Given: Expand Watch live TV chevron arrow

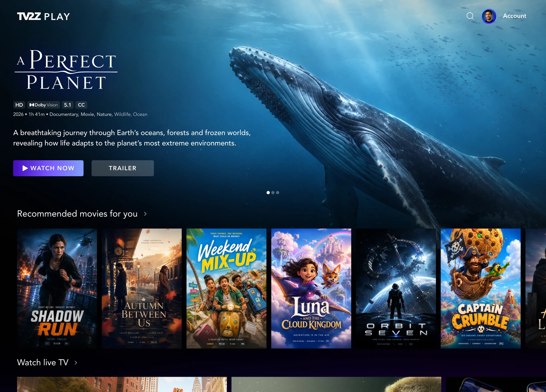Looking at the screenshot, I should click(76, 362).
